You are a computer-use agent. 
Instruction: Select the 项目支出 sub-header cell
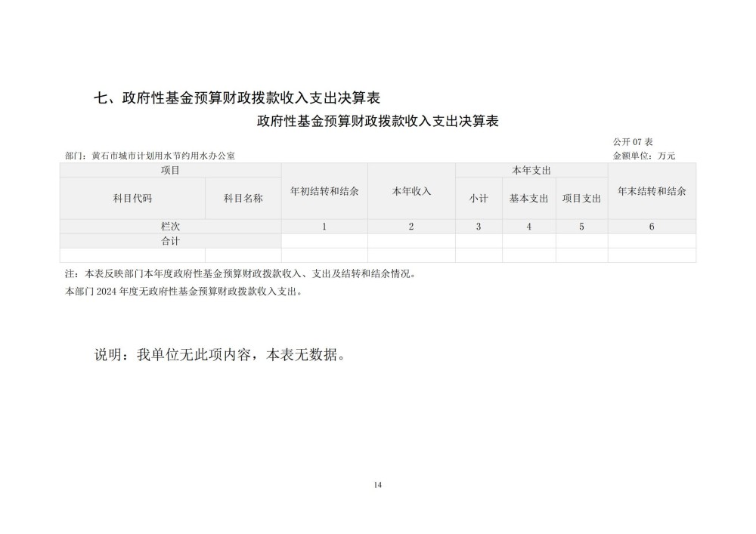581,199
